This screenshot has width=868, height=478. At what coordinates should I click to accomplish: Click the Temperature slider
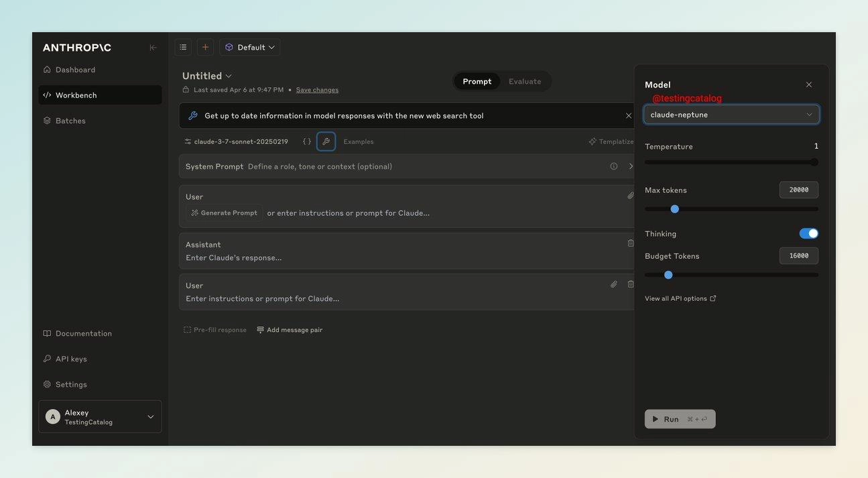pos(731,162)
